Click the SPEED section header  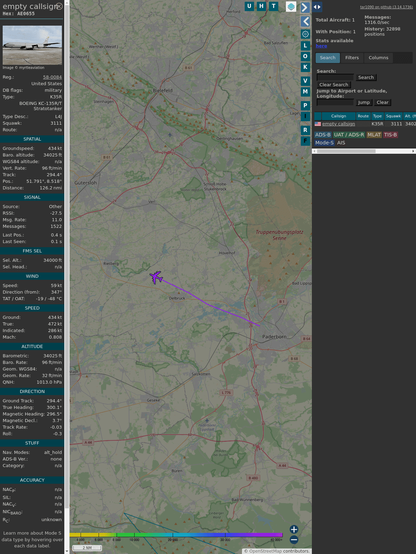[x=32, y=308]
